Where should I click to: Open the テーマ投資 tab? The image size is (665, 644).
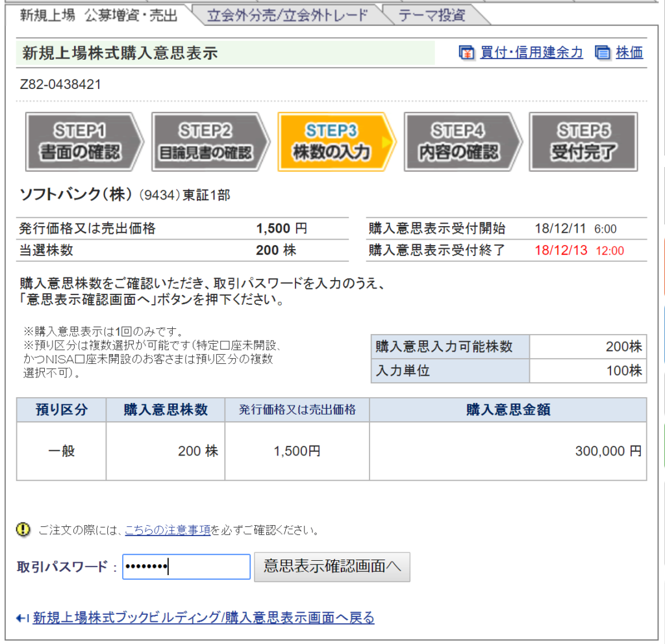point(432,16)
